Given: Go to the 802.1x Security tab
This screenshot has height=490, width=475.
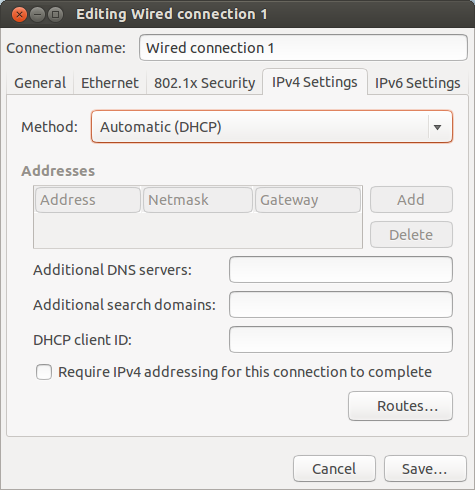Looking at the screenshot, I should coord(204,83).
